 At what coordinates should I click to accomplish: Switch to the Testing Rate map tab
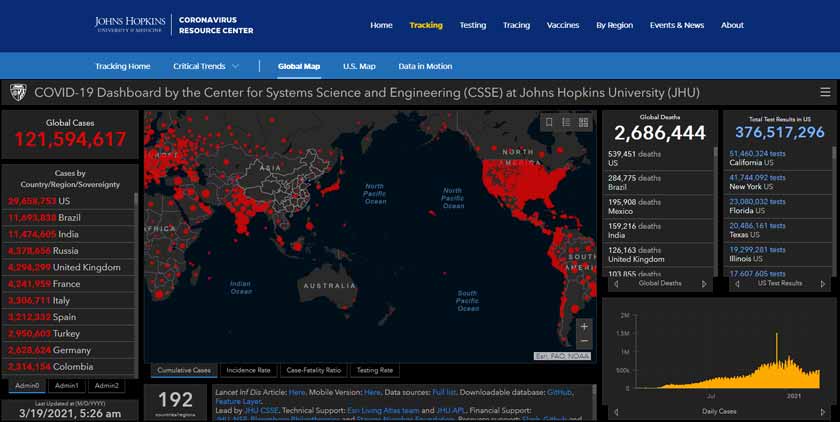pyautogui.click(x=374, y=370)
